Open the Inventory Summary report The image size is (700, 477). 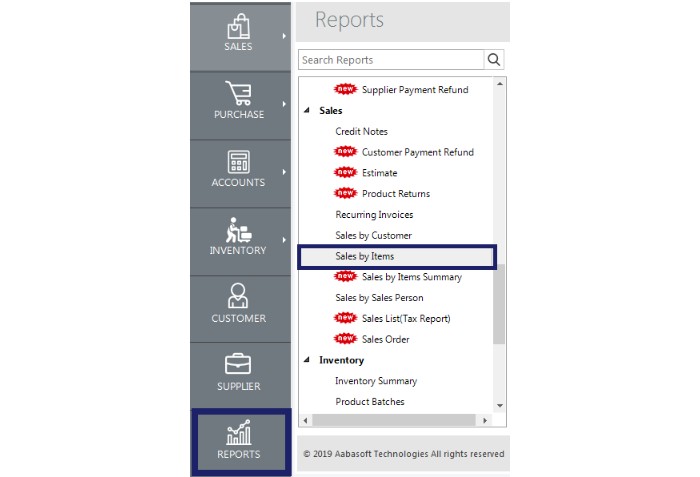[x=376, y=381]
